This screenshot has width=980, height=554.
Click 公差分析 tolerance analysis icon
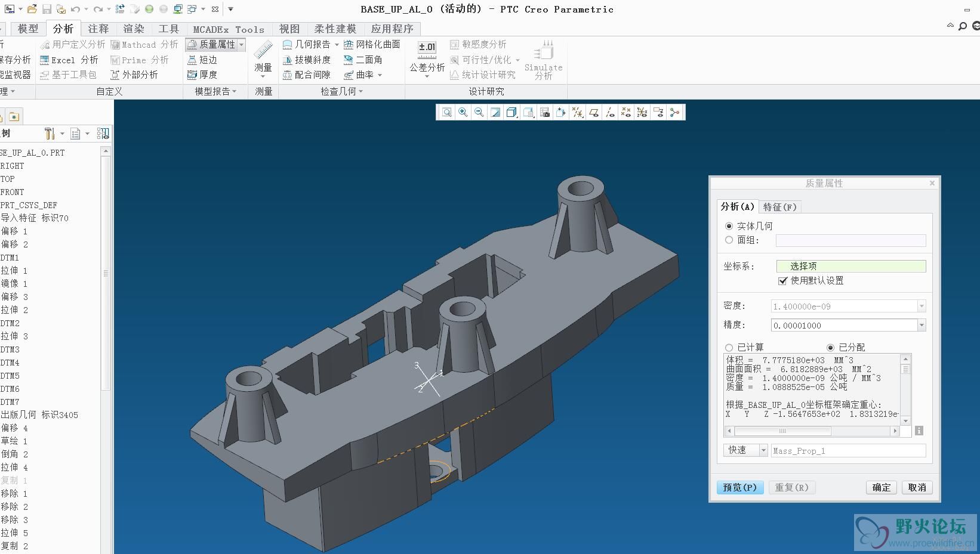tap(427, 50)
